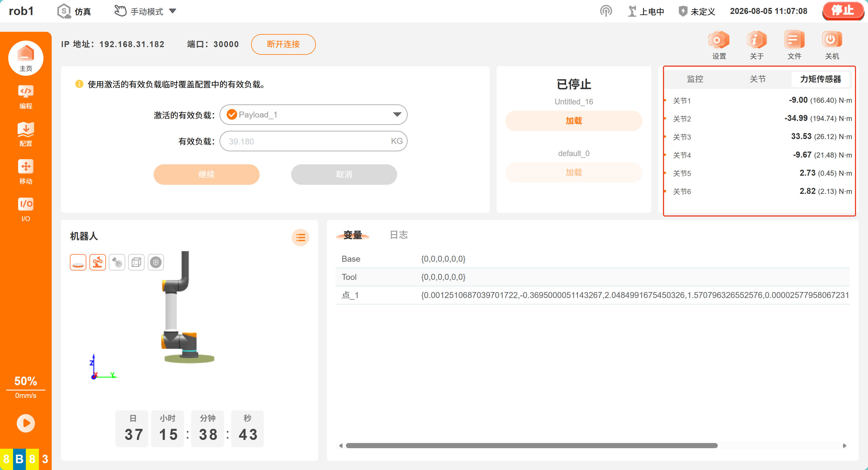Switch to the 监控 monitoring tab

[x=695, y=79]
